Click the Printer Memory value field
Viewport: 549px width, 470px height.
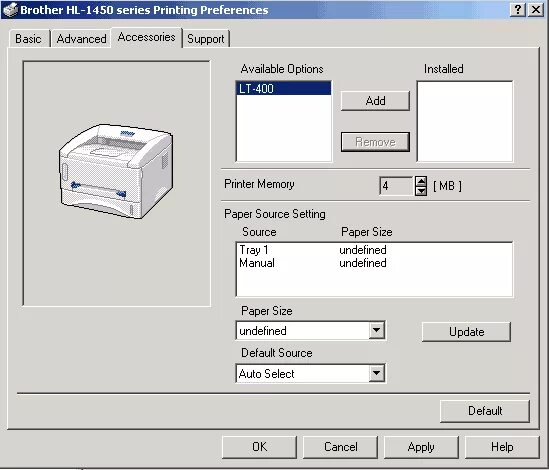(396, 186)
